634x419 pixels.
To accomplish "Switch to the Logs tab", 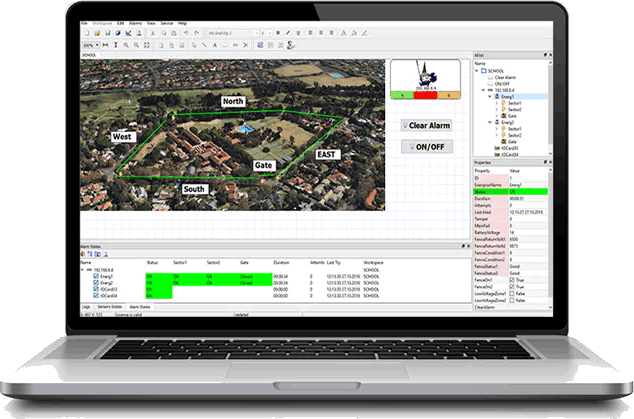I will click(86, 307).
